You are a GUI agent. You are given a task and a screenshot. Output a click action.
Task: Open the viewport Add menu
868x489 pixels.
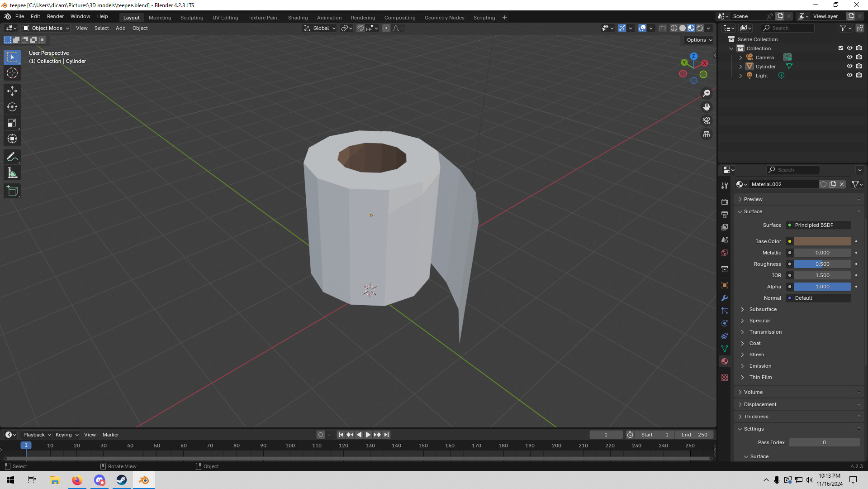pos(120,28)
